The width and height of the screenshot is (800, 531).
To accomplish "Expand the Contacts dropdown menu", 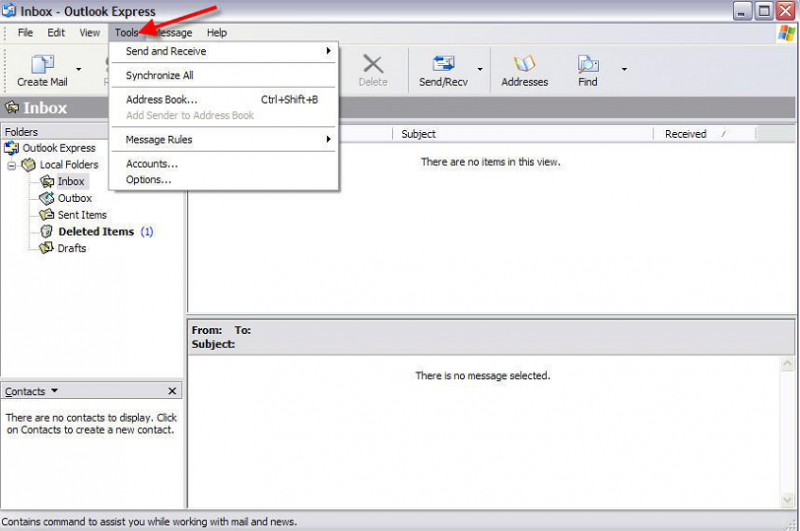I will pyautogui.click(x=54, y=391).
